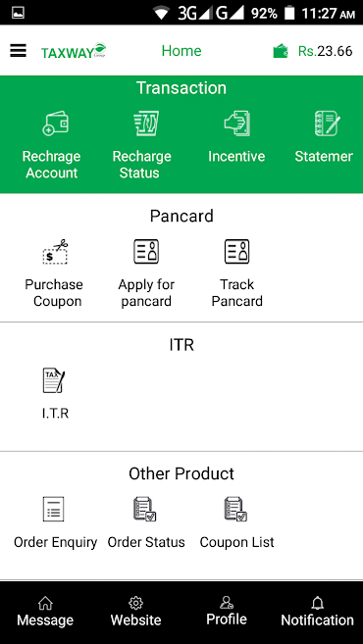Image resolution: width=363 pixels, height=644 pixels.
Task: Tap the Recharge Account wallet icon
Action: [56, 124]
